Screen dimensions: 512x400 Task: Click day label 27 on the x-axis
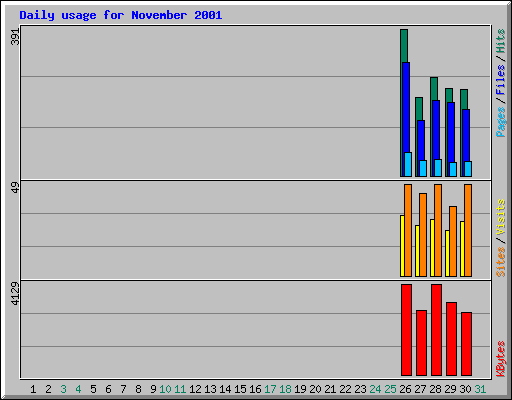click(420, 389)
